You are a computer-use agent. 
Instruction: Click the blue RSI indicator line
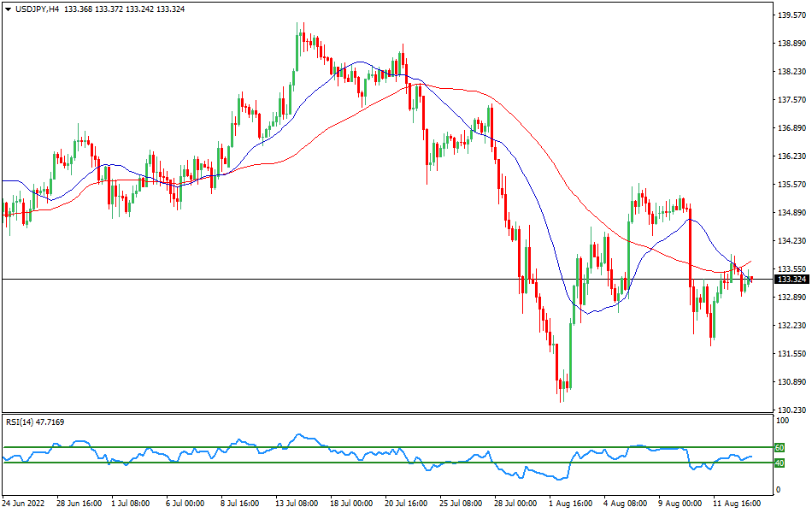[x=299, y=436]
